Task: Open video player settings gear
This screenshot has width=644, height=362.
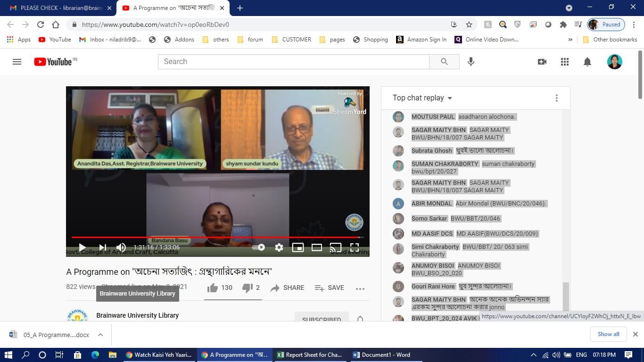Action: (x=279, y=247)
